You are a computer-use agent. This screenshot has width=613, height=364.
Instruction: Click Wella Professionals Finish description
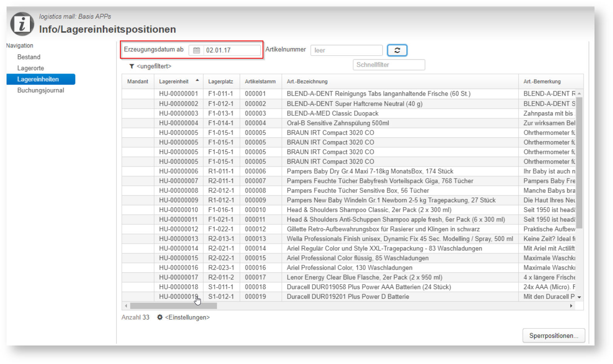point(400,239)
